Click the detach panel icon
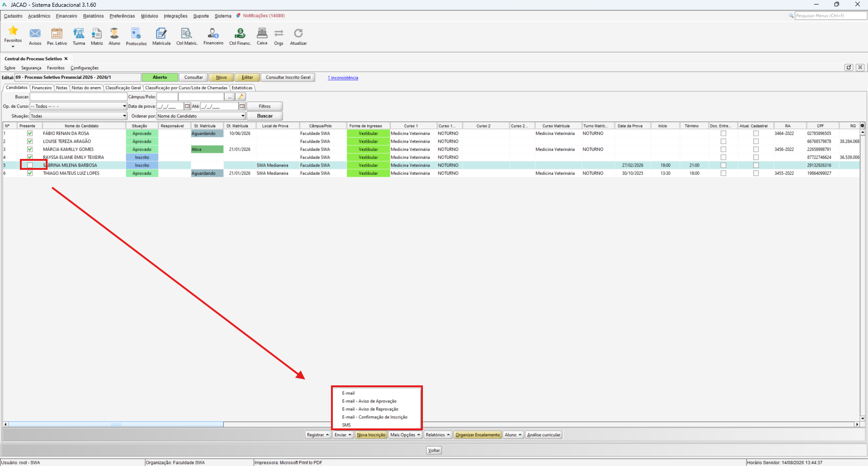Screen dimensions: 868x466 click(x=849, y=67)
